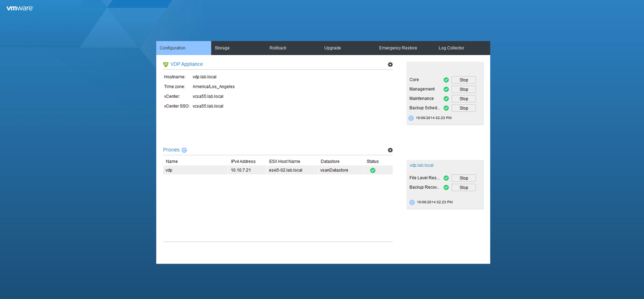This screenshot has height=299, width=644.
Task: Click the vCenter SSO: label
Action: point(177,106)
